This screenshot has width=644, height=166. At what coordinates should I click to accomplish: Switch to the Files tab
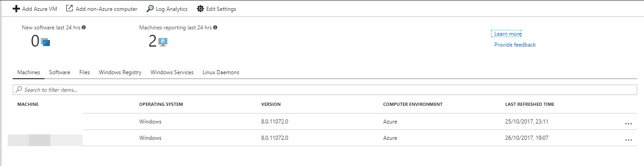(x=84, y=72)
